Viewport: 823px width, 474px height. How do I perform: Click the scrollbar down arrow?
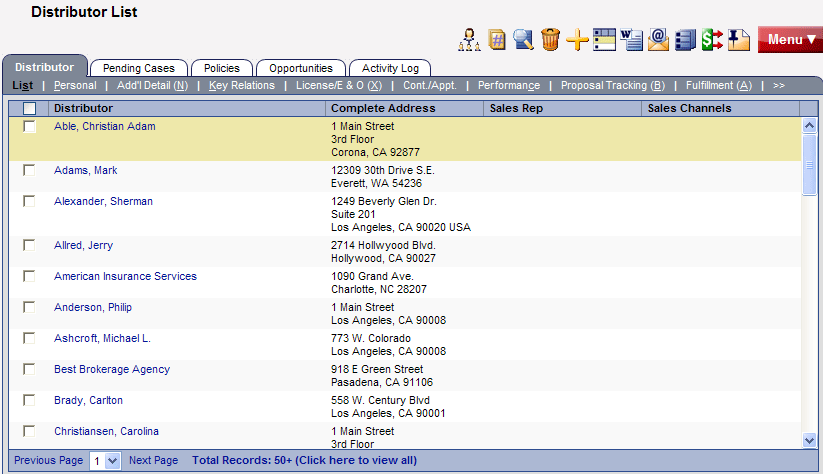809,439
